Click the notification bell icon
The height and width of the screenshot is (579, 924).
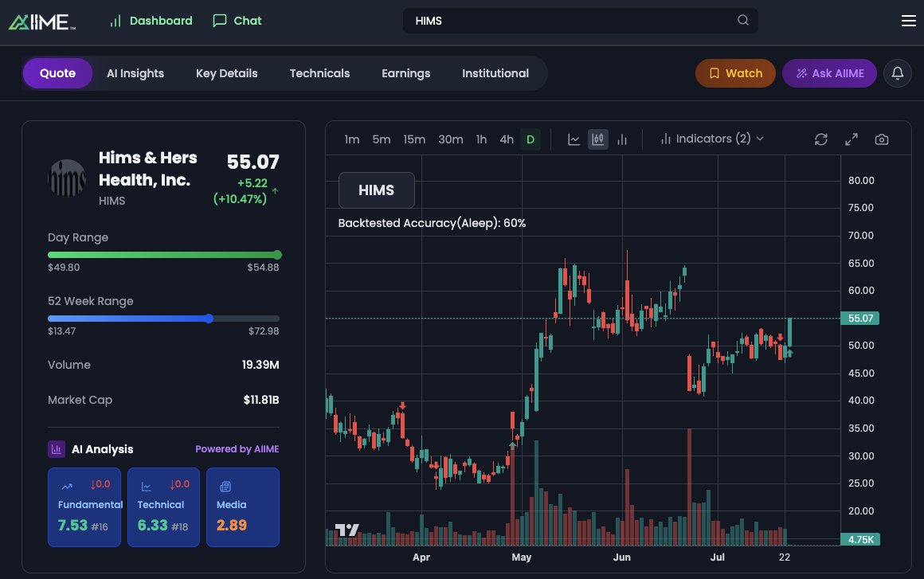coord(898,73)
